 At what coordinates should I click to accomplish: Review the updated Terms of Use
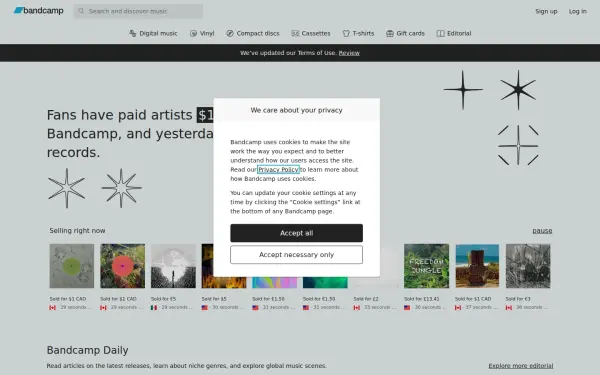coord(349,53)
